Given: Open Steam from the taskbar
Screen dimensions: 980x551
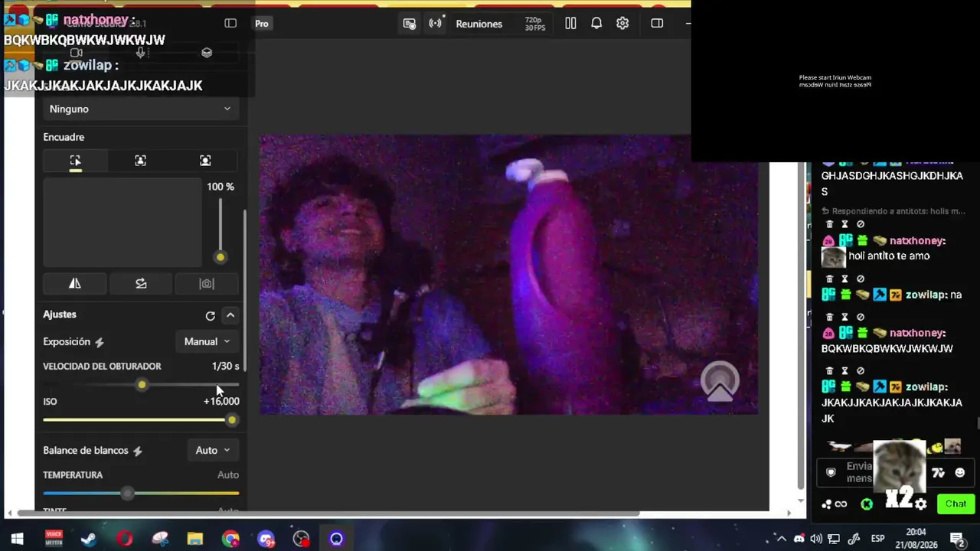Looking at the screenshot, I should (x=89, y=539).
